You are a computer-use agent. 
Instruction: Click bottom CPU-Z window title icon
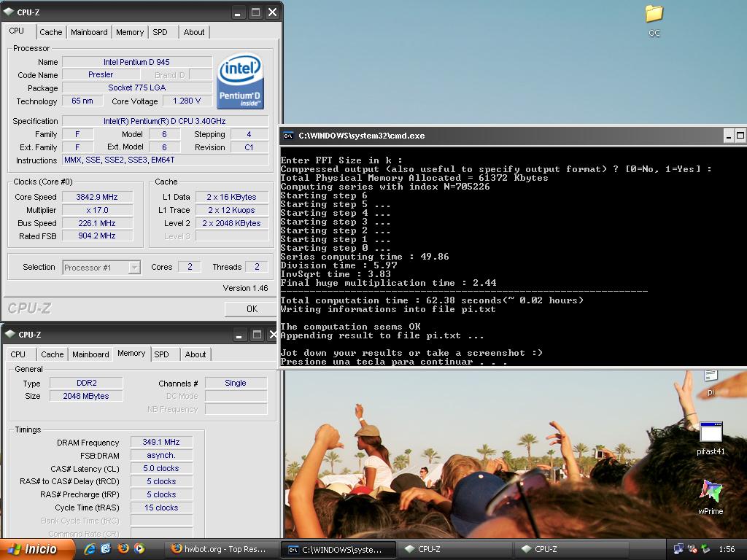tap(10, 334)
